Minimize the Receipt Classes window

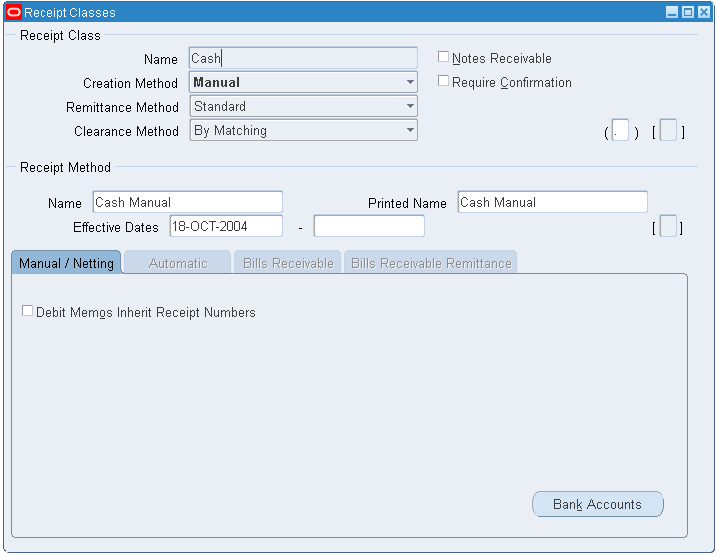[672, 13]
